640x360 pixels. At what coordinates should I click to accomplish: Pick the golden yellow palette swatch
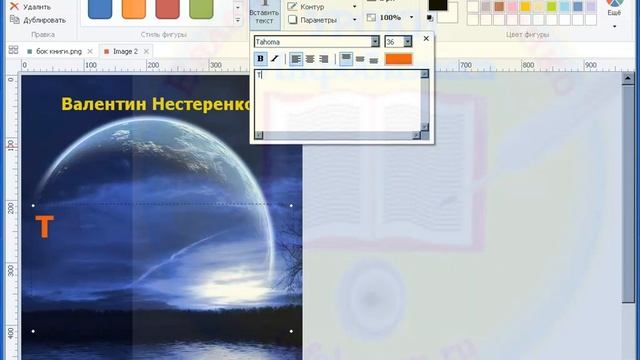pyautogui.click(x=525, y=6)
